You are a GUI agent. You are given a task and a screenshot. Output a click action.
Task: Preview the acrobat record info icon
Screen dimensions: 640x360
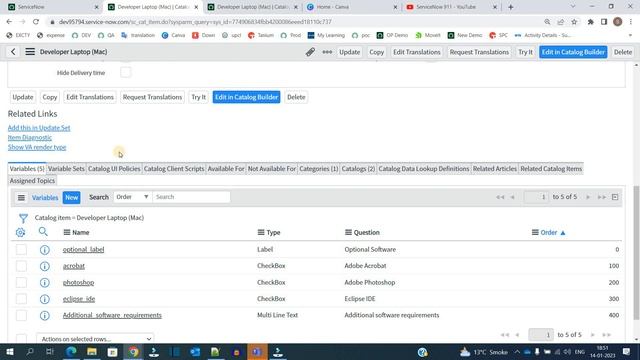tap(44, 266)
